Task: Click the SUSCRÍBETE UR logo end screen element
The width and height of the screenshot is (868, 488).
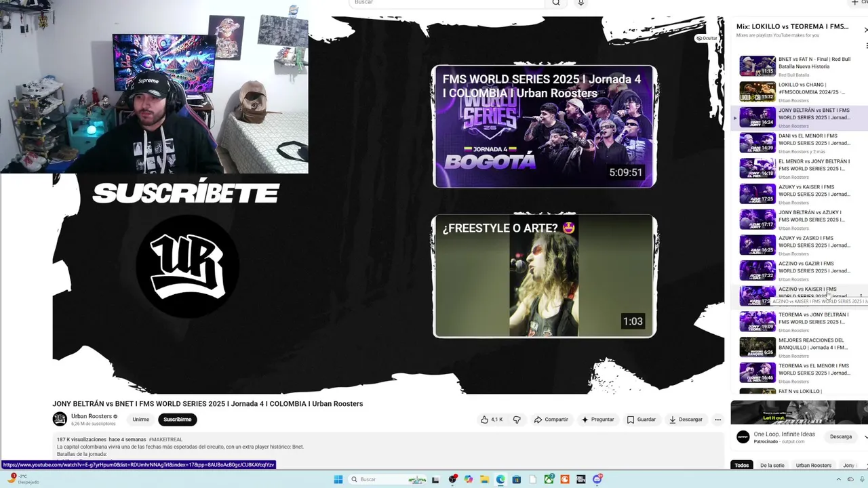Action: click(187, 266)
